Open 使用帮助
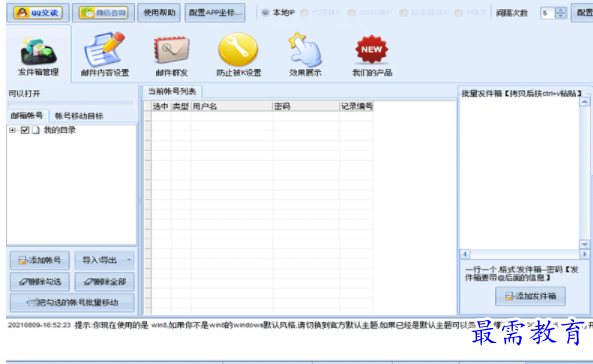The width and height of the screenshot is (593, 364). (x=159, y=13)
